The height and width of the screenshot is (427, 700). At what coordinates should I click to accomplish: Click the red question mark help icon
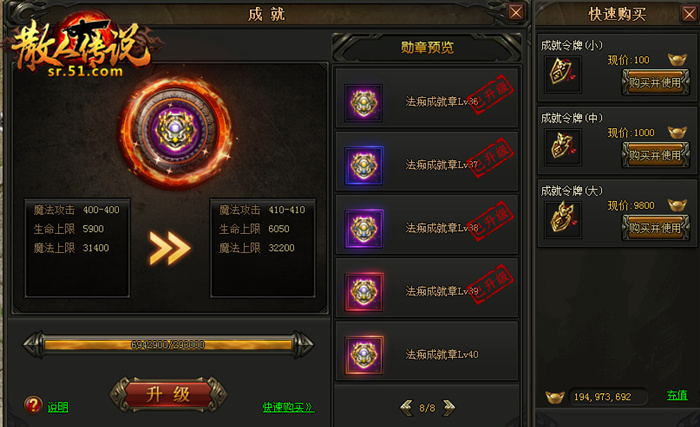click(x=33, y=405)
